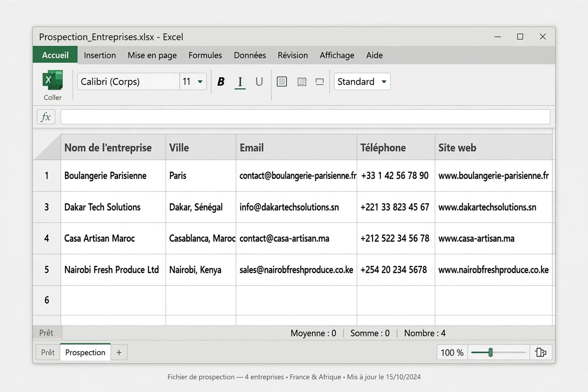Screen dimensions: 588x392
Task: Add a new sheet with plus button
Action: [119, 352]
